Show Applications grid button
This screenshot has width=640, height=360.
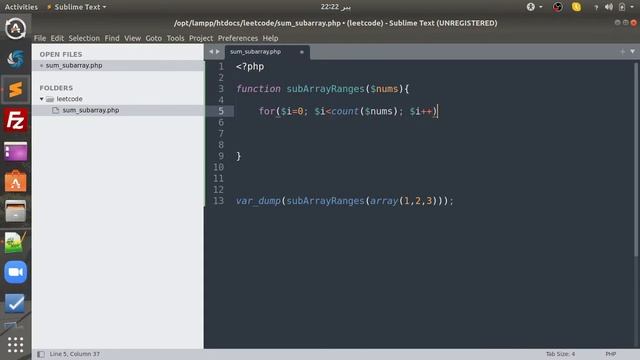16,345
